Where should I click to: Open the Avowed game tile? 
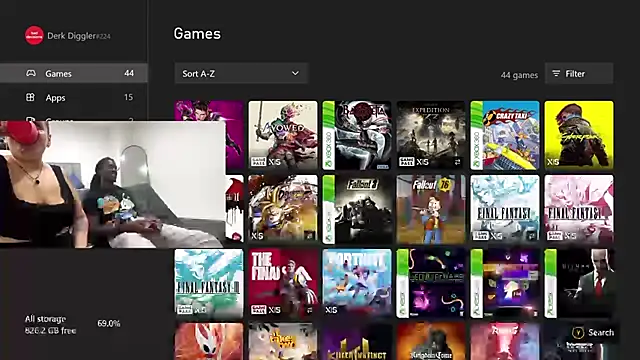click(283, 135)
